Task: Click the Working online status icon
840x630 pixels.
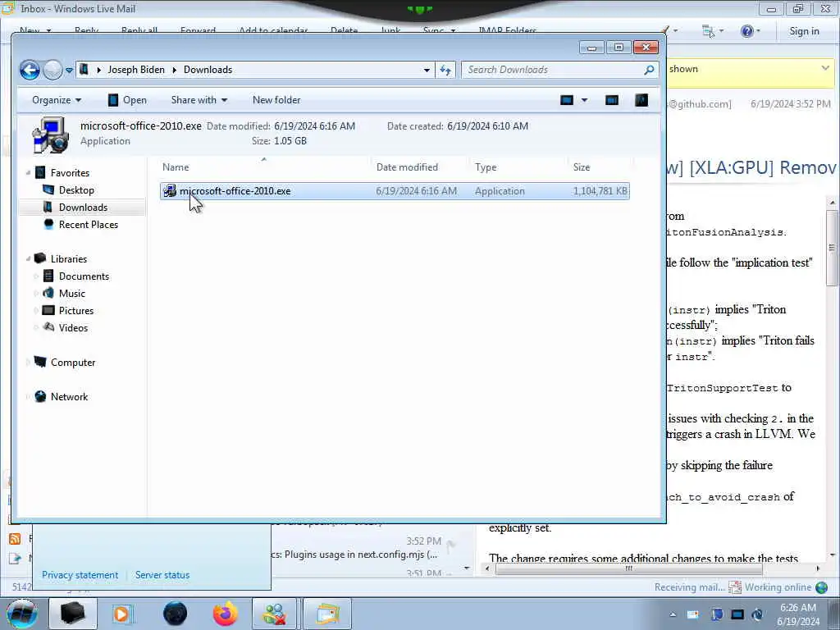Action: pyautogui.click(x=822, y=587)
